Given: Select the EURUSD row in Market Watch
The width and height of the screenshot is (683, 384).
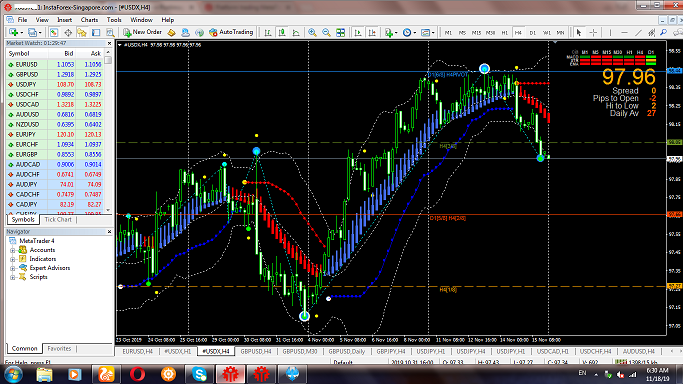Looking at the screenshot, I should pyautogui.click(x=55, y=64).
